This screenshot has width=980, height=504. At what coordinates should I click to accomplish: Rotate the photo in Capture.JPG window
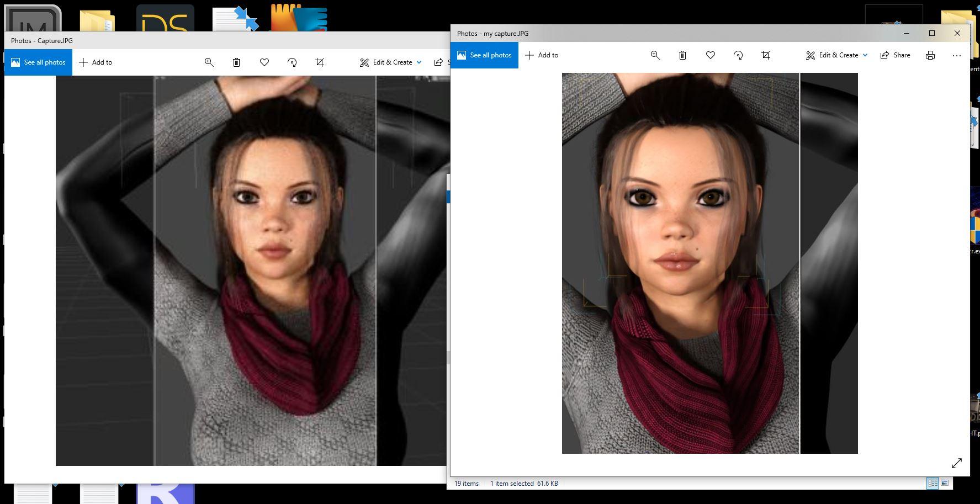tap(292, 62)
